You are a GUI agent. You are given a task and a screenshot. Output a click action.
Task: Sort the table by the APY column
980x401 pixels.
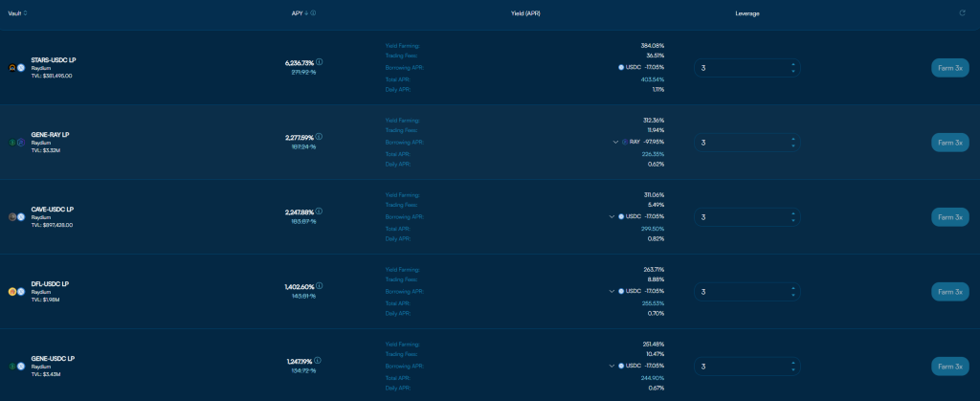click(300, 13)
